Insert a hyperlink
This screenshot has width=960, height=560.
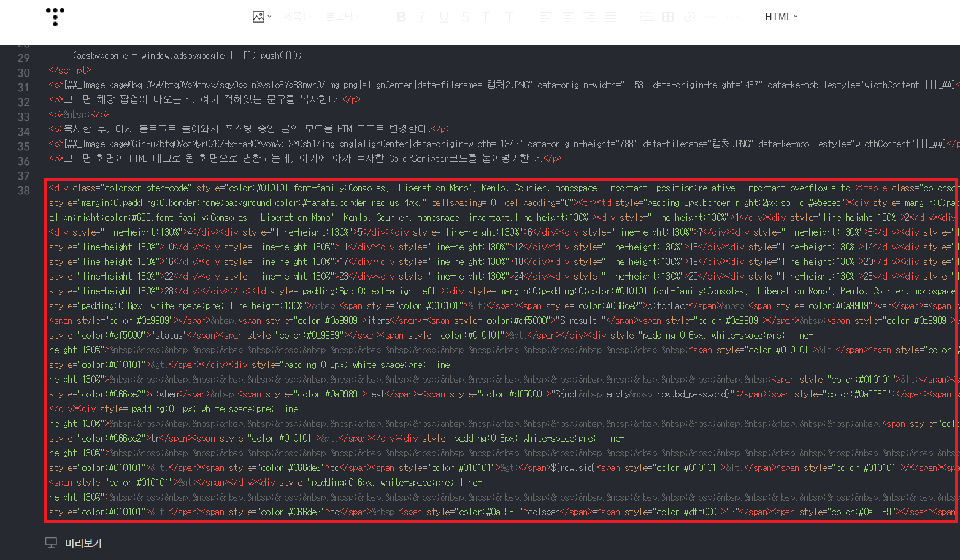(x=689, y=17)
